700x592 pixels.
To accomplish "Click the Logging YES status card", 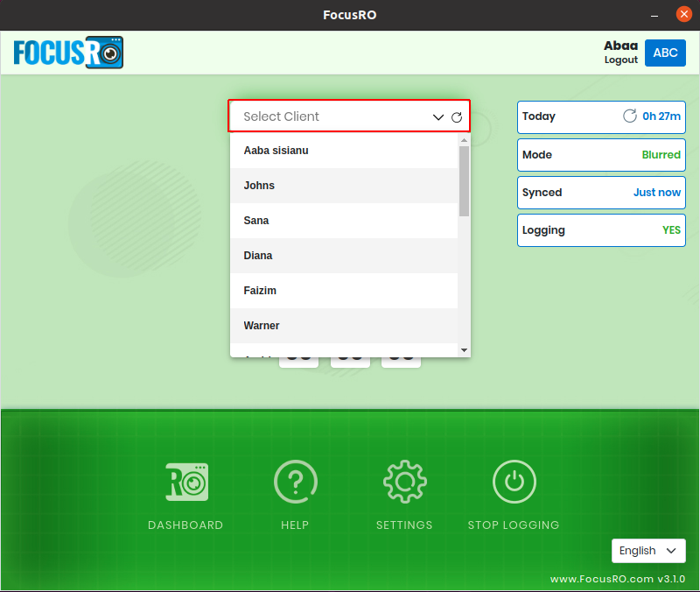I will pyautogui.click(x=601, y=230).
